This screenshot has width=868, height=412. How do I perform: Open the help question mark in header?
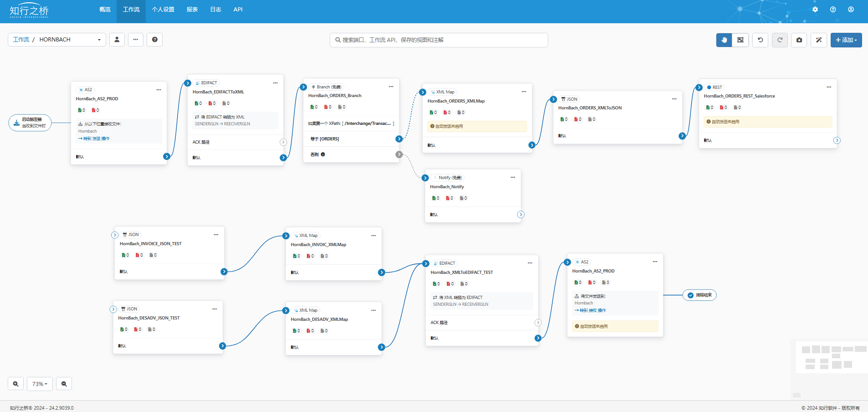tap(832, 10)
